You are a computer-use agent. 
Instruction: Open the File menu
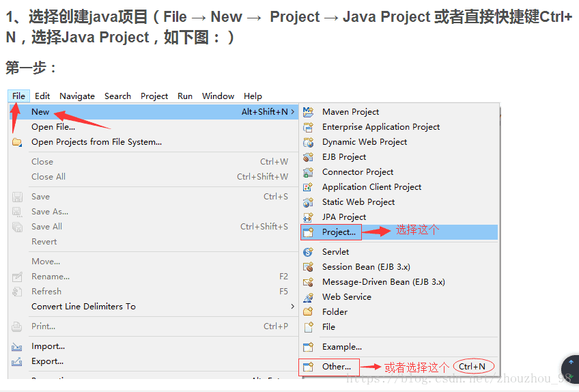(18, 96)
